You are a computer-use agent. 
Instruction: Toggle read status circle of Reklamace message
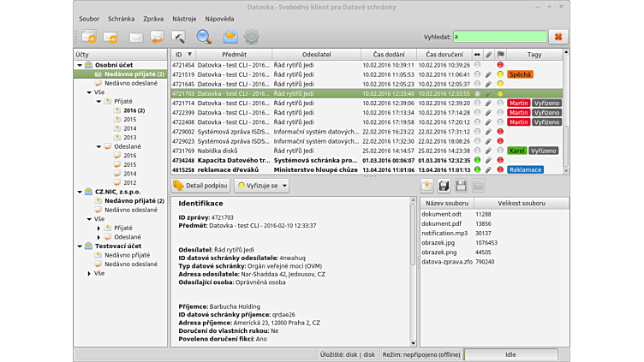[477, 169]
